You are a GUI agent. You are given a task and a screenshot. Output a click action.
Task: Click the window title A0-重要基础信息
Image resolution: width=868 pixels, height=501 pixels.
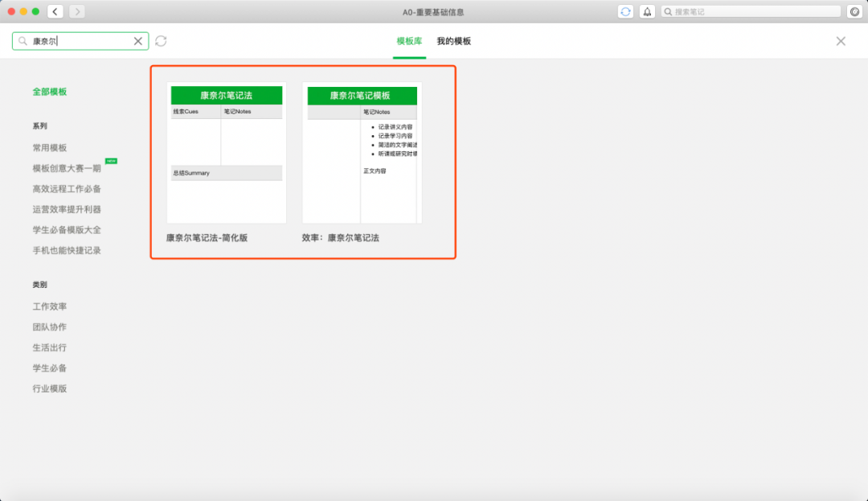click(x=433, y=11)
